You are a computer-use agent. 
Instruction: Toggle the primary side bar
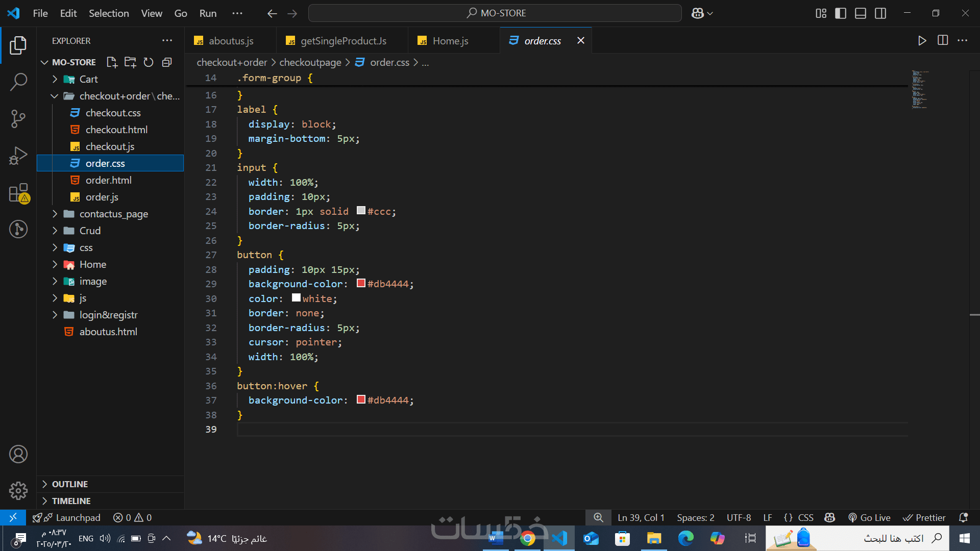(x=841, y=13)
